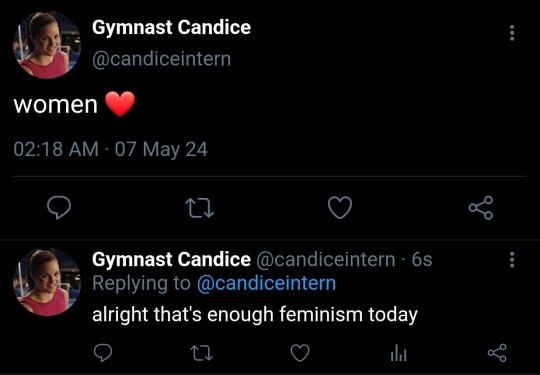Retweet the main "women" tweet
Viewport: 540px width, 375px height.
click(200, 208)
